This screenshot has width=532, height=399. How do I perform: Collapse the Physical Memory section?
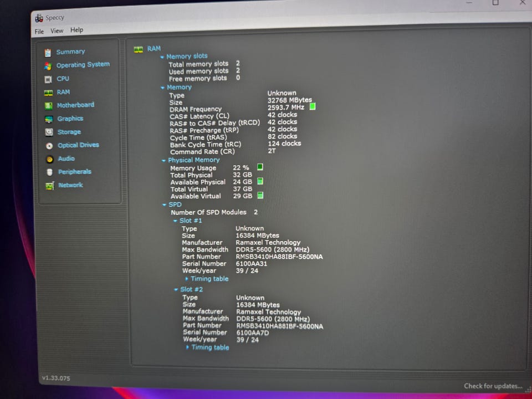click(163, 161)
